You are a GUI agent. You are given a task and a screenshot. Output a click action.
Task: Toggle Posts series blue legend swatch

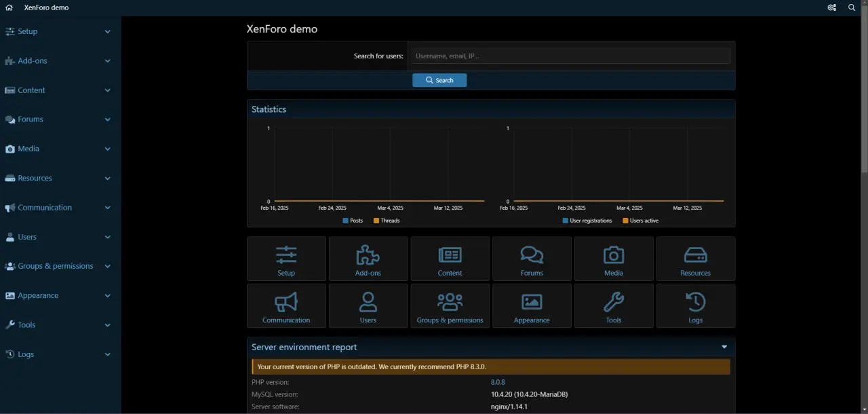[346, 221]
